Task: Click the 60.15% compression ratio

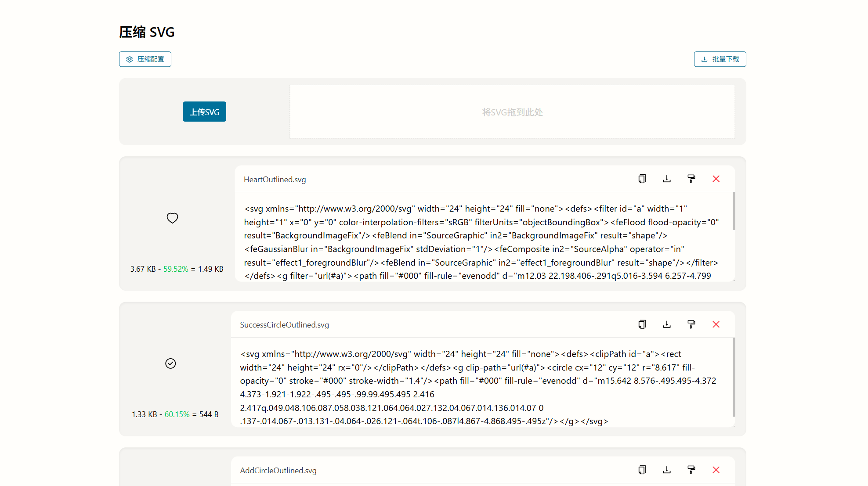Action: point(177,414)
